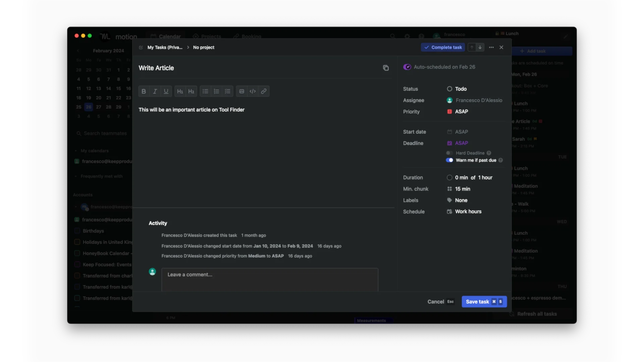The width and height of the screenshot is (644, 362).
Task: Click the Italic formatting icon
Action: [155, 91]
